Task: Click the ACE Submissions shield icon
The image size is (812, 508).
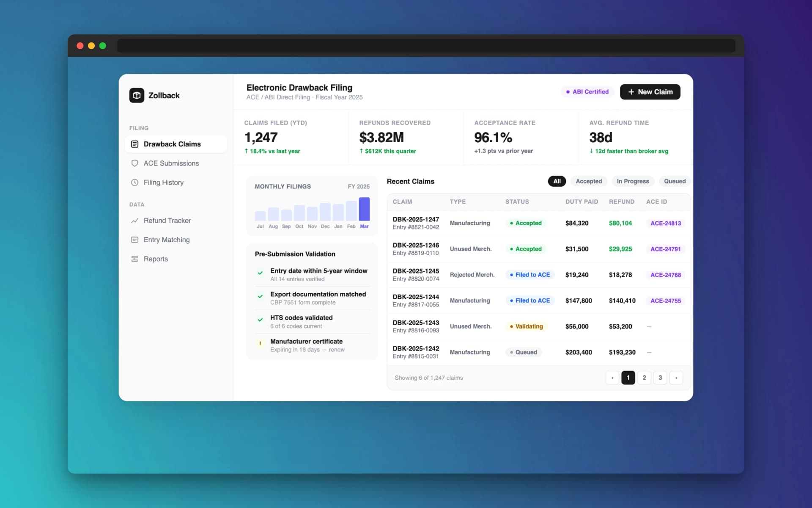Action: point(134,163)
